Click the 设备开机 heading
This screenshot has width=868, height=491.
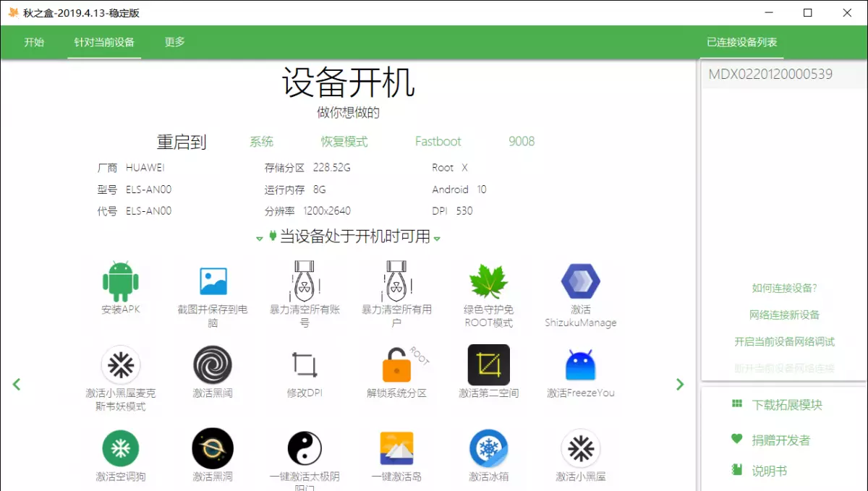pyautogui.click(x=348, y=82)
